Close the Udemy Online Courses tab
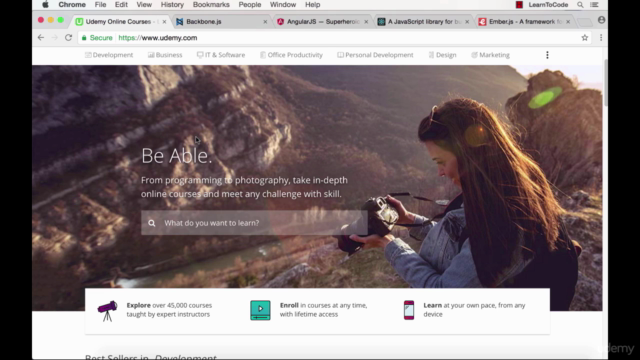The image size is (640, 360). click(164, 22)
